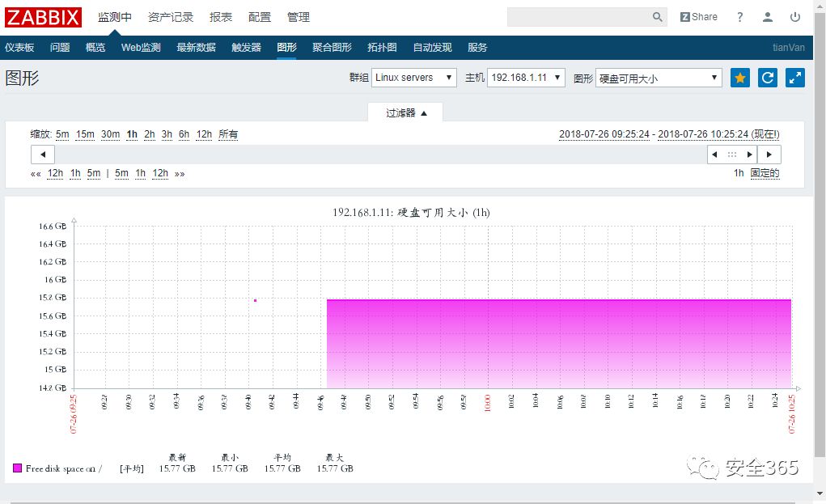Go to 仪表板 submenu
Image resolution: width=826 pixels, height=504 pixels.
(19, 48)
